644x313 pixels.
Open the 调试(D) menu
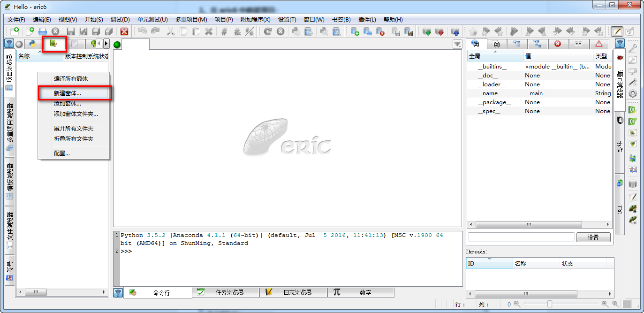(x=120, y=19)
